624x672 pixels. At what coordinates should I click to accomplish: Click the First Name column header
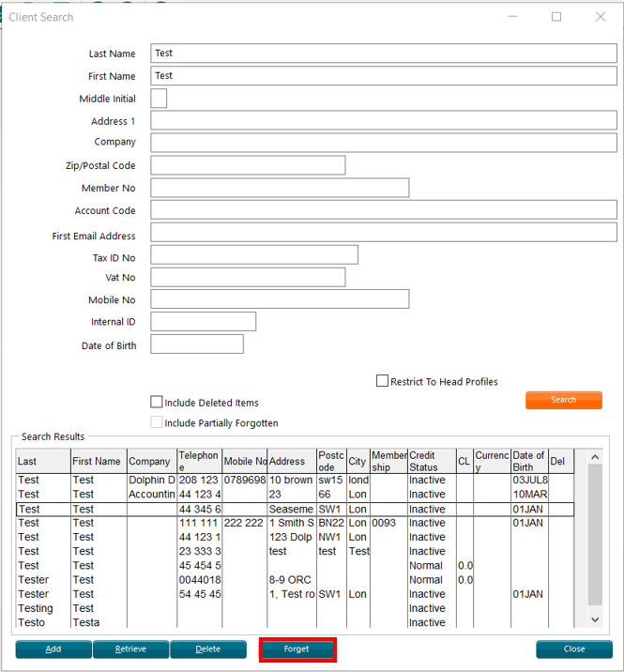[99, 461]
